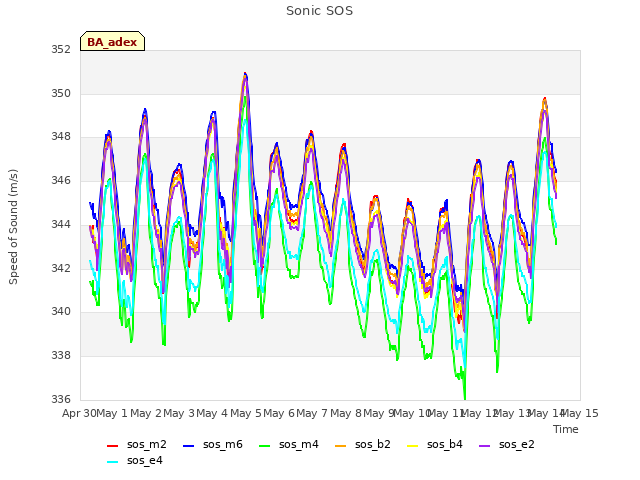Click the May 6 x-axis tick label

(279, 413)
